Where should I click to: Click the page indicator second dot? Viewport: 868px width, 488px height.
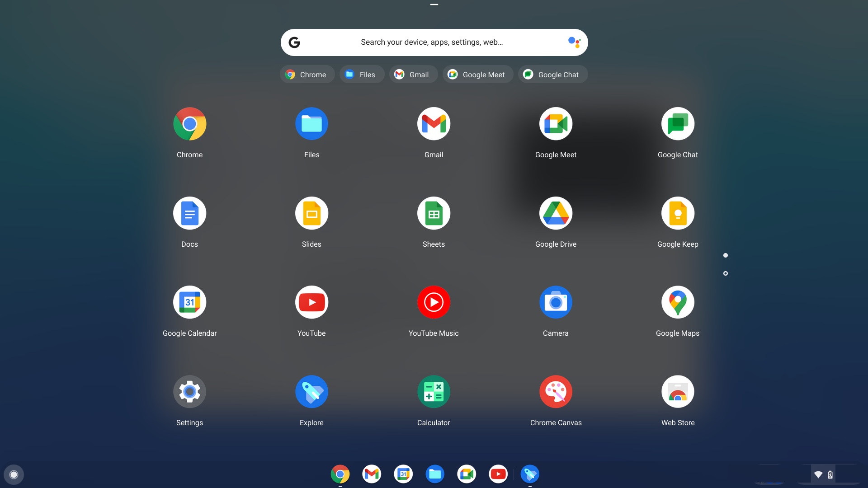pyautogui.click(x=726, y=273)
